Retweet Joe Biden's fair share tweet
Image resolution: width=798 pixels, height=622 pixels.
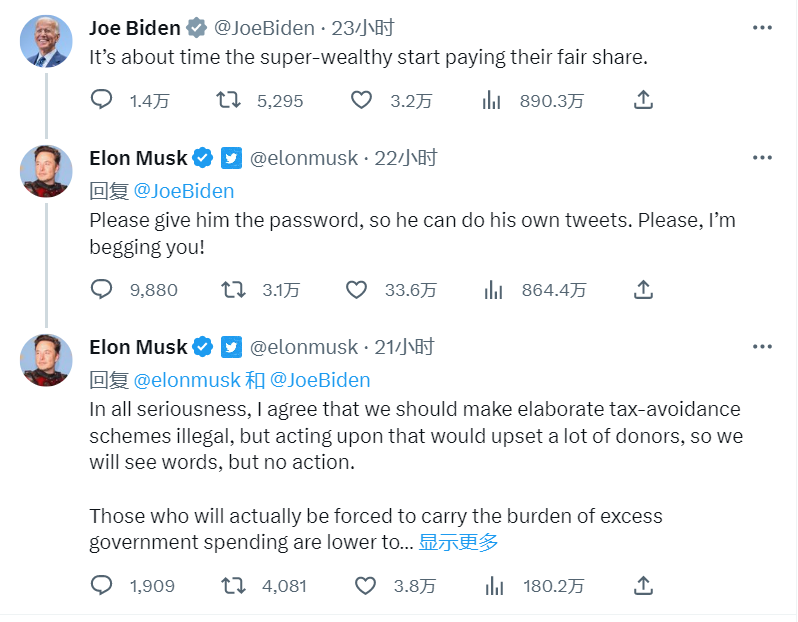pos(229,100)
